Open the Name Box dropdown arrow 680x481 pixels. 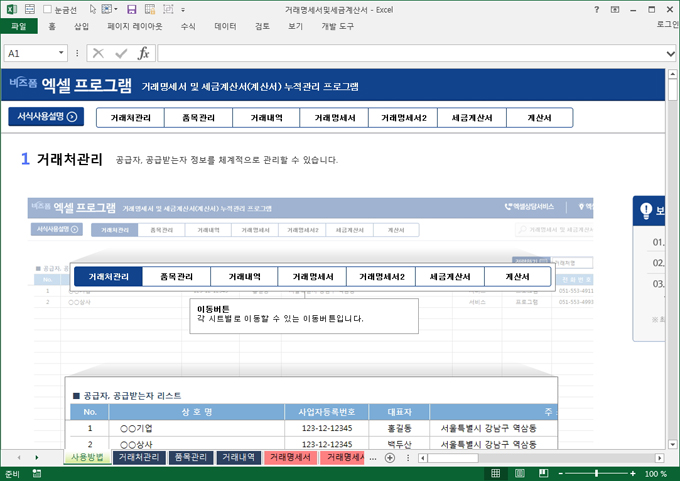point(61,53)
